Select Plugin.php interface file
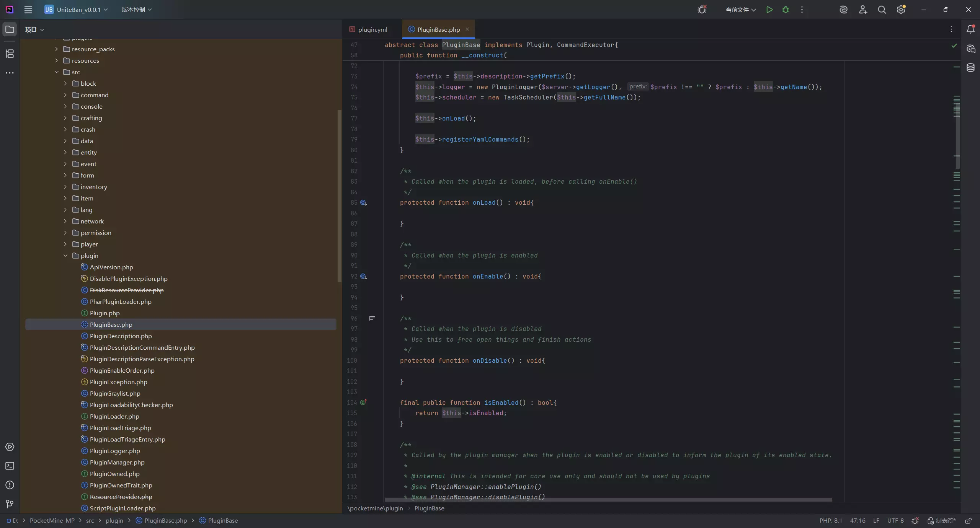Image resolution: width=980 pixels, height=528 pixels. [x=105, y=313]
